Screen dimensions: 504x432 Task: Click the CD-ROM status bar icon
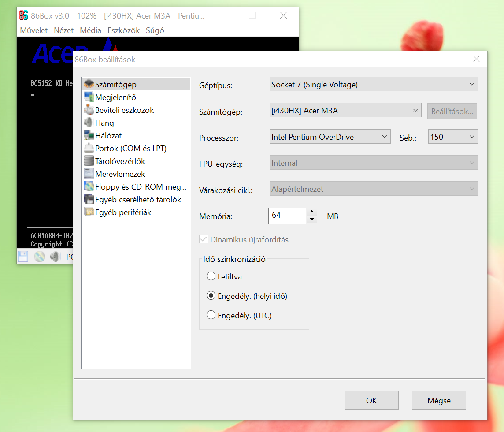[39, 257]
